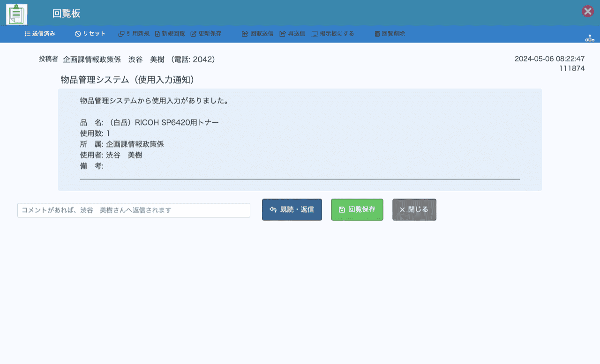
Task: Open the 送信済み list
Action: click(x=40, y=34)
